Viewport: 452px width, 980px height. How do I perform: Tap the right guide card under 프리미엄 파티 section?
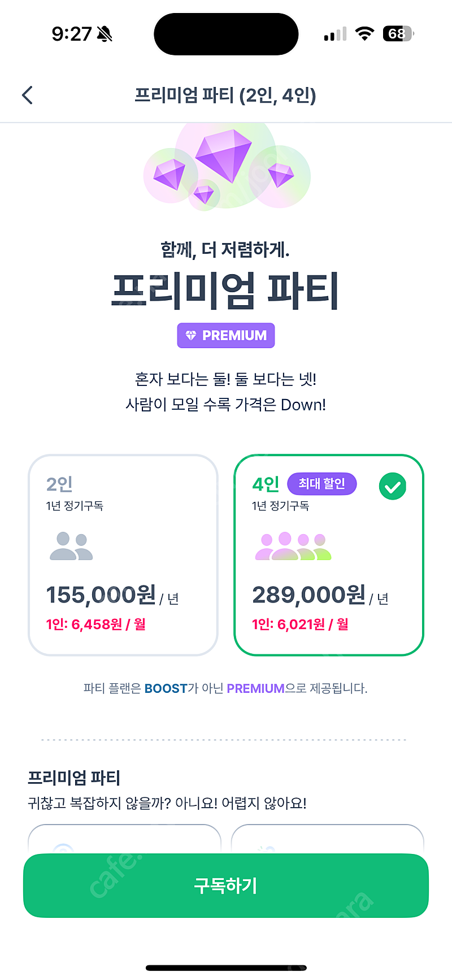(x=328, y=839)
